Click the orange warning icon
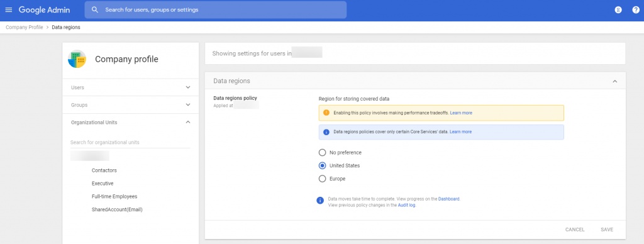 326,113
